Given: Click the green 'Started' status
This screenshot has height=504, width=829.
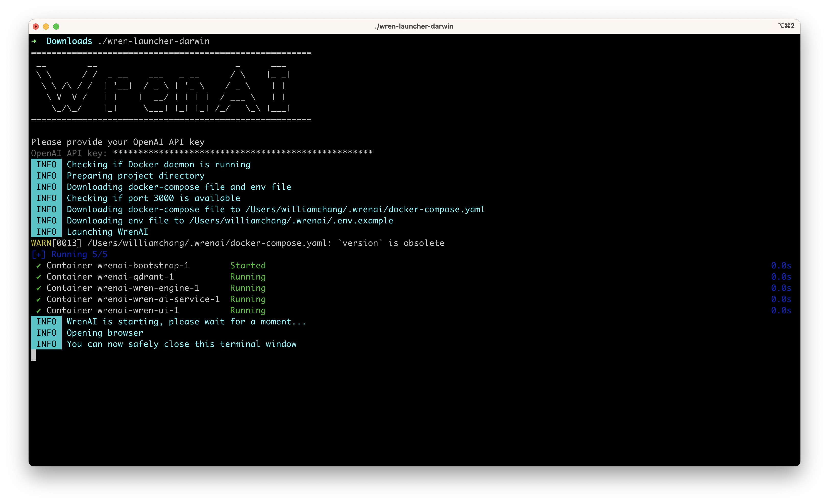Looking at the screenshot, I should pyautogui.click(x=248, y=266).
